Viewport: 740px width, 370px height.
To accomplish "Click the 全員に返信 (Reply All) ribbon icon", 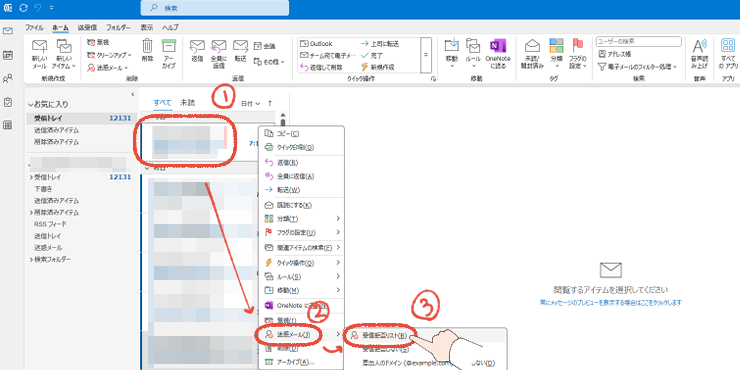I will 219,53.
